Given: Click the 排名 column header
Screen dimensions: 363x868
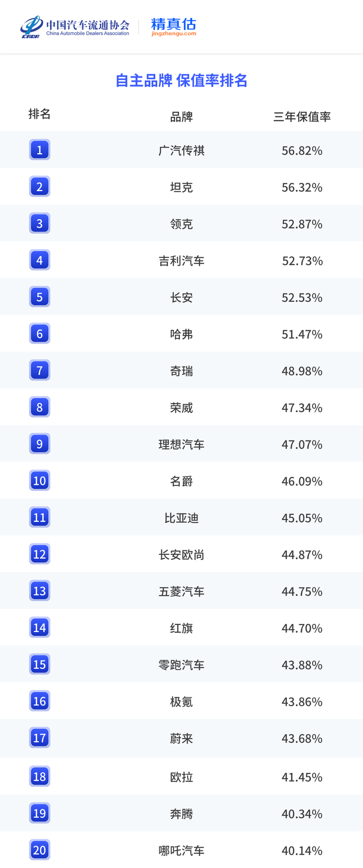Looking at the screenshot, I should click(x=40, y=114).
